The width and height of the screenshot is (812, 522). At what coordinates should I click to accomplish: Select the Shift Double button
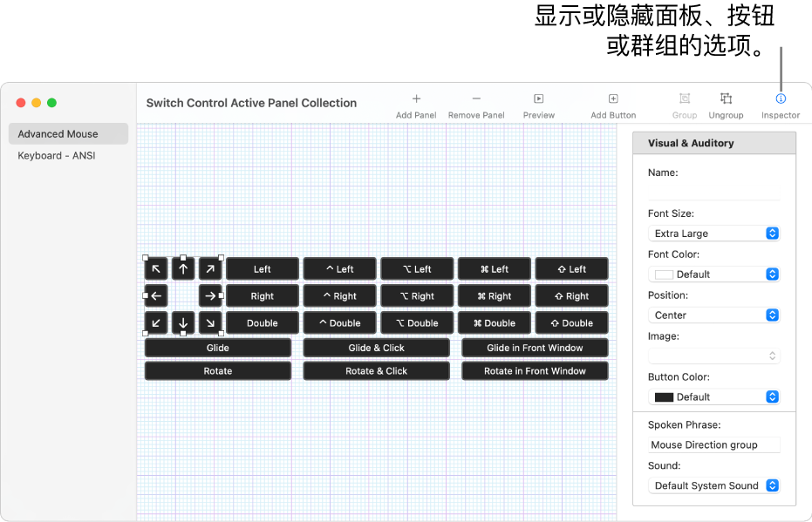(x=572, y=322)
